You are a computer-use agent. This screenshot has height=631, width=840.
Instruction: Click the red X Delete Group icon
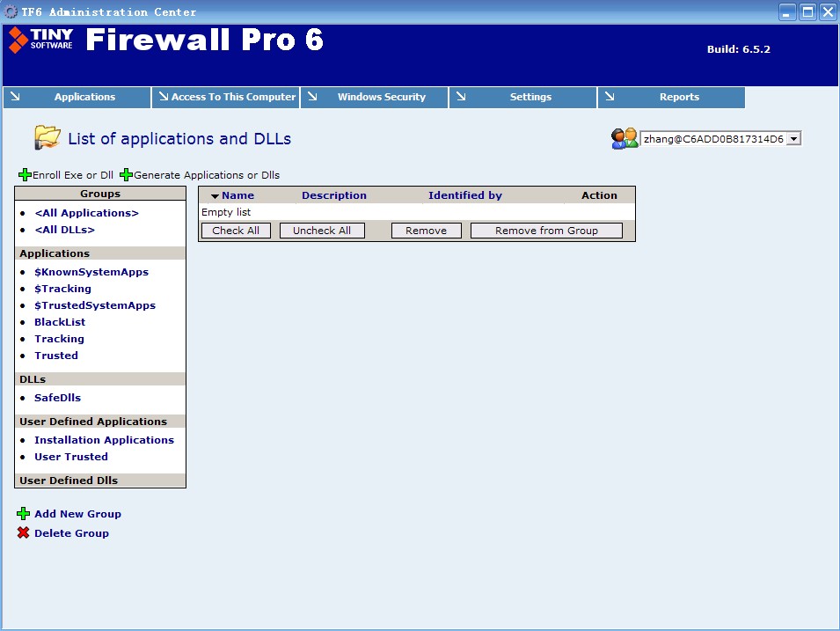pyautogui.click(x=23, y=533)
